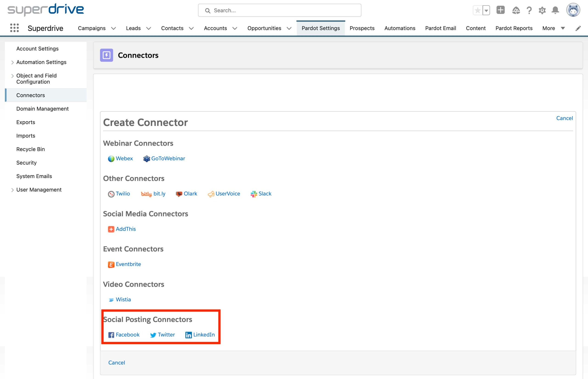588x379 pixels.
Task: Click the GoToWebinar connector link
Action: (168, 158)
